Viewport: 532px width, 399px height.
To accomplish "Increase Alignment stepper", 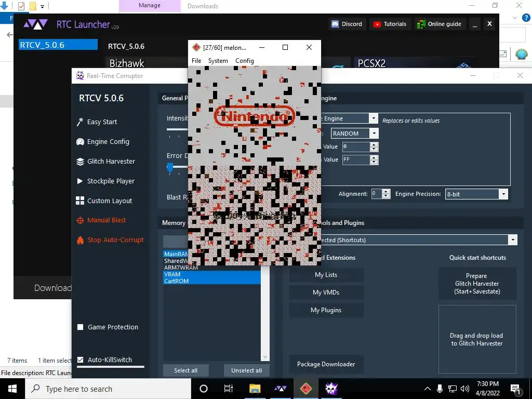I will 386,192.
